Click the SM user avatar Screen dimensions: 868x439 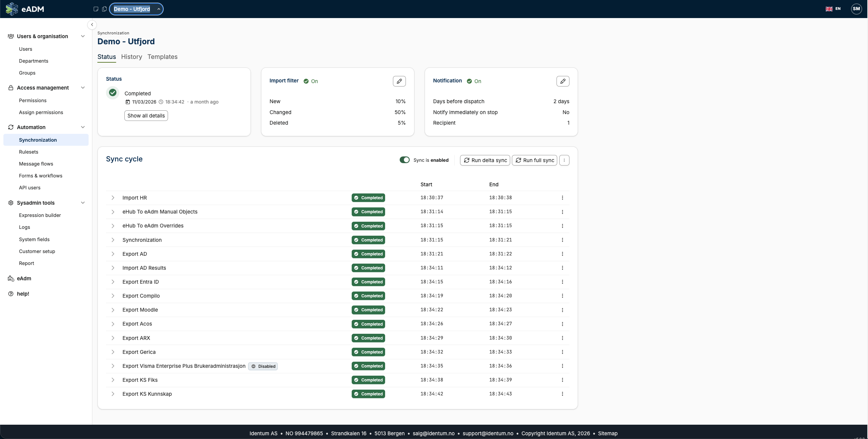tap(856, 9)
